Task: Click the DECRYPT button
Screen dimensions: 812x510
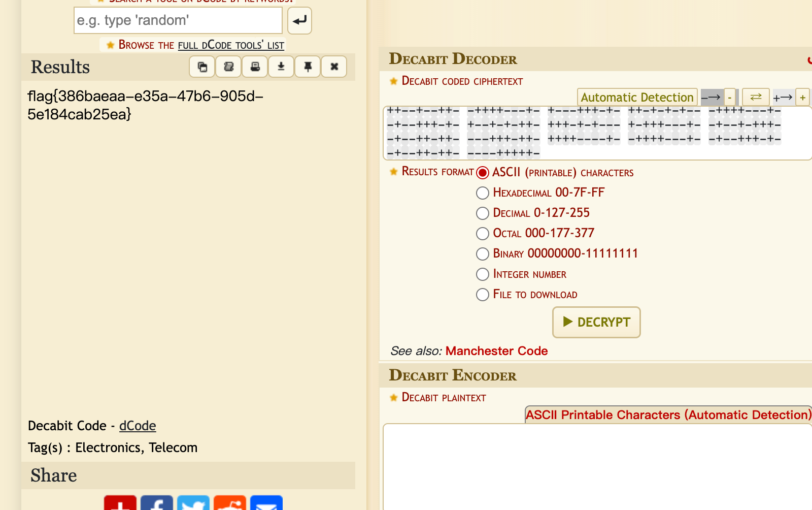Action: click(596, 322)
